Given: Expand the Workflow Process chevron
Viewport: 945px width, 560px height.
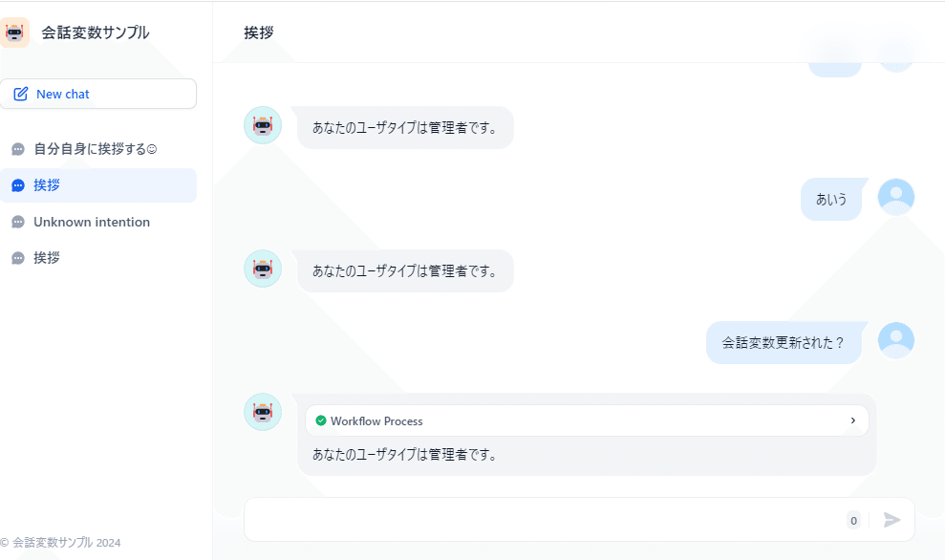Looking at the screenshot, I should [x=852, y=420].
